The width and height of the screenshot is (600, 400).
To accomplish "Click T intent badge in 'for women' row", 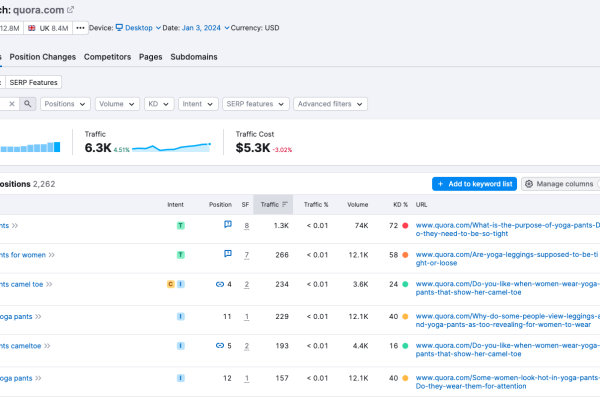I will point(181,255).
